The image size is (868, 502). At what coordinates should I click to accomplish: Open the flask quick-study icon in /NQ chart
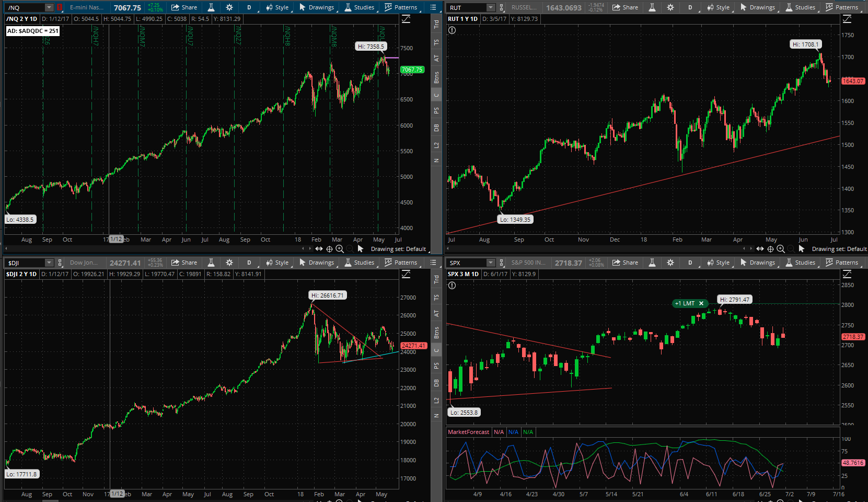tap(211, 7)
